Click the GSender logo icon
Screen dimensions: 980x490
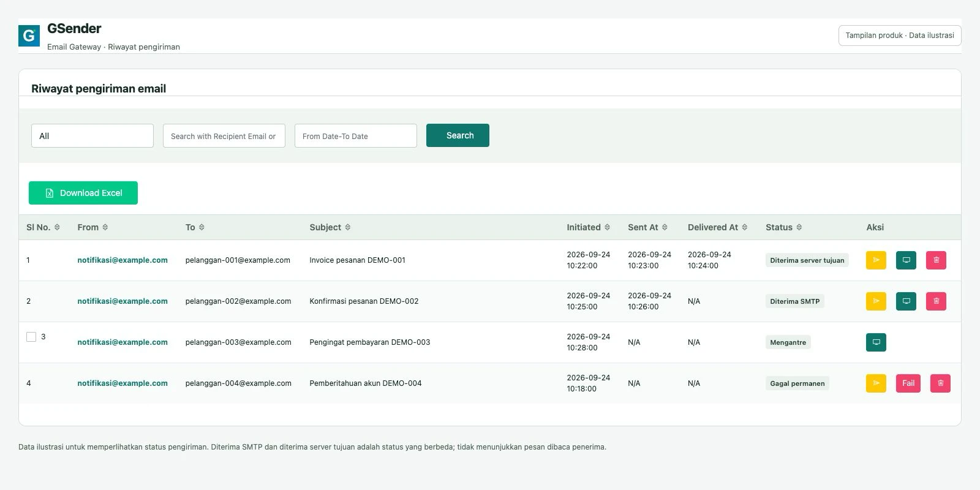(29, 36)
